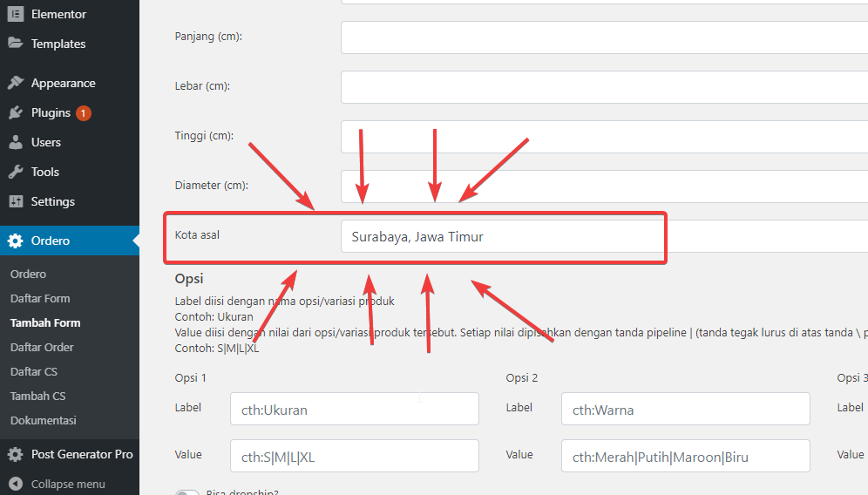Screen dimensions: 868x495
Task: Click the Post Generator Pro gear icon
Action: coord(16,454)
